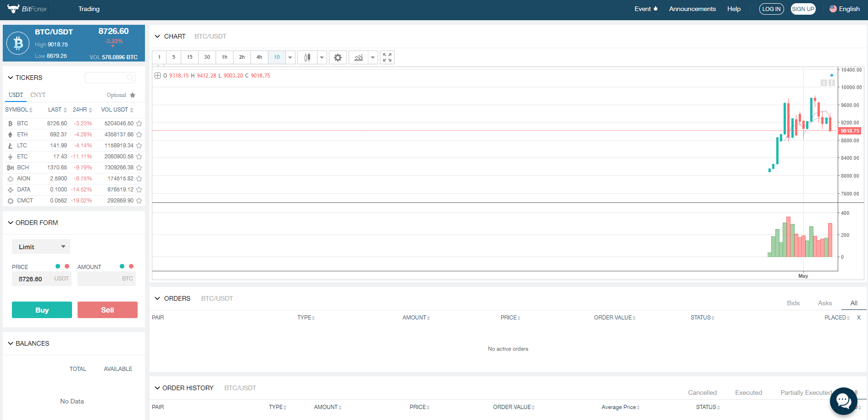This screenshot has width=868, height=420.
Task: Click the US flag language icon
Action: (x=833, y=9)
